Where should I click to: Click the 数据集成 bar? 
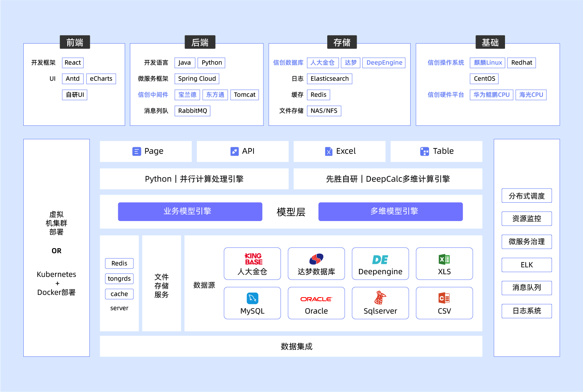291,346
